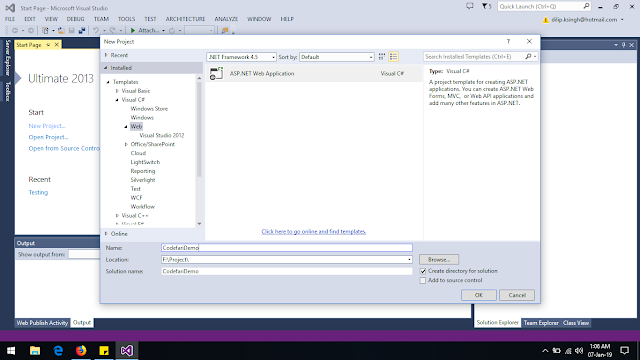640x360 pixels.
Task: Click the Redo toolbar icon
Action: (112, 31)
